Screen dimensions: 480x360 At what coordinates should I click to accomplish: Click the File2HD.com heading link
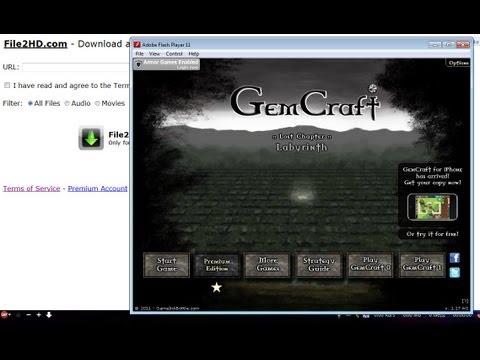pyautogui.click(x=35, y=44)
